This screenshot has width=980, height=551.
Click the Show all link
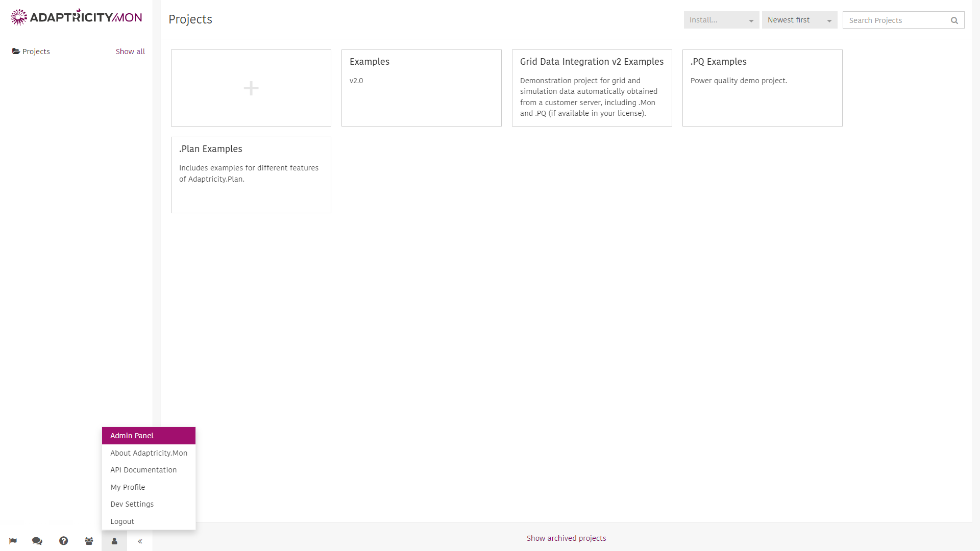(130, 52)
